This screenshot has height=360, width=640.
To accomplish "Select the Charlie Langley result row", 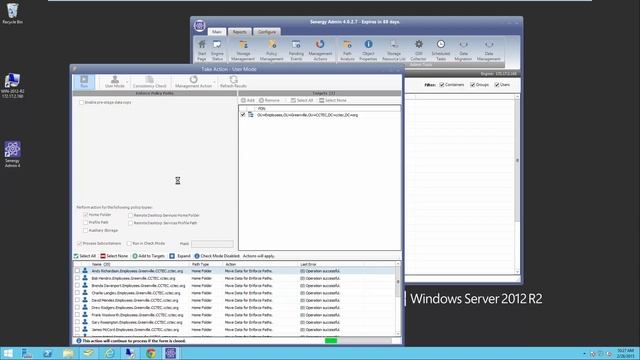I will [234, 293].
